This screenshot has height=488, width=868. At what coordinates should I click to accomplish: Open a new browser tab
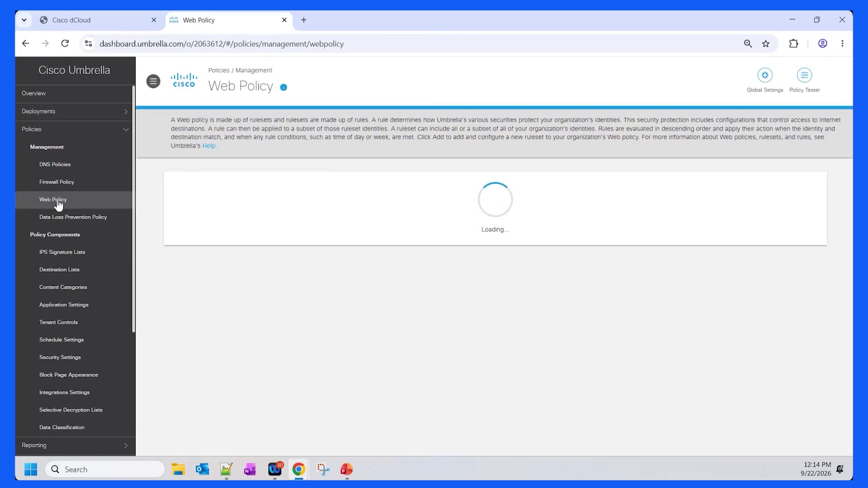coord(304,20)
